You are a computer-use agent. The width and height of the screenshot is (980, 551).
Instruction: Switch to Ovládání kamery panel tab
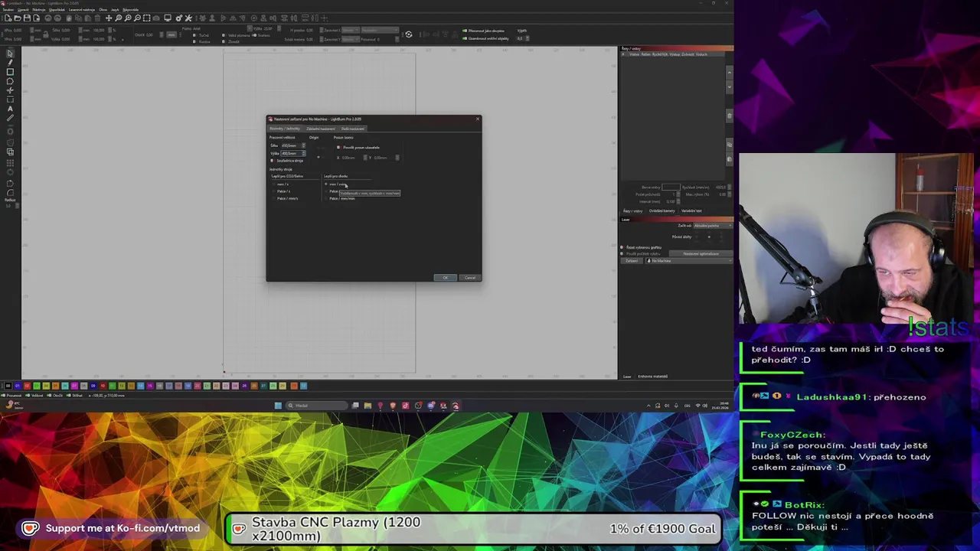pos(662,210)
